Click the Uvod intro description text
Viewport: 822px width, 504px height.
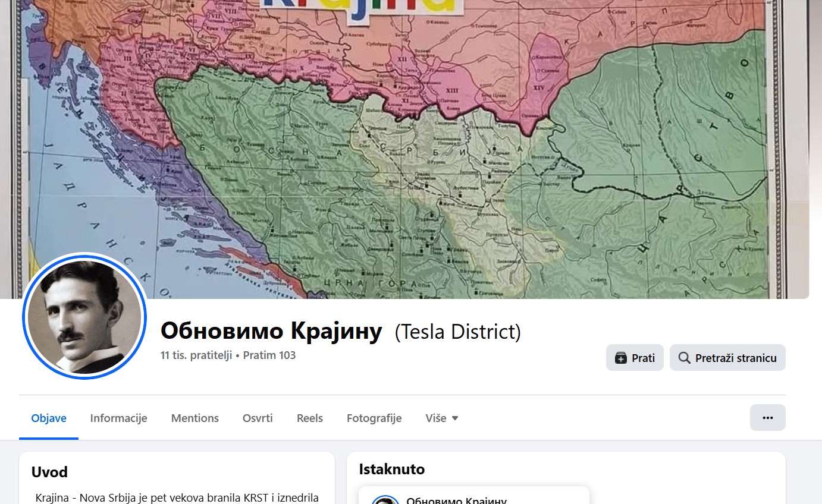point(177,497)
